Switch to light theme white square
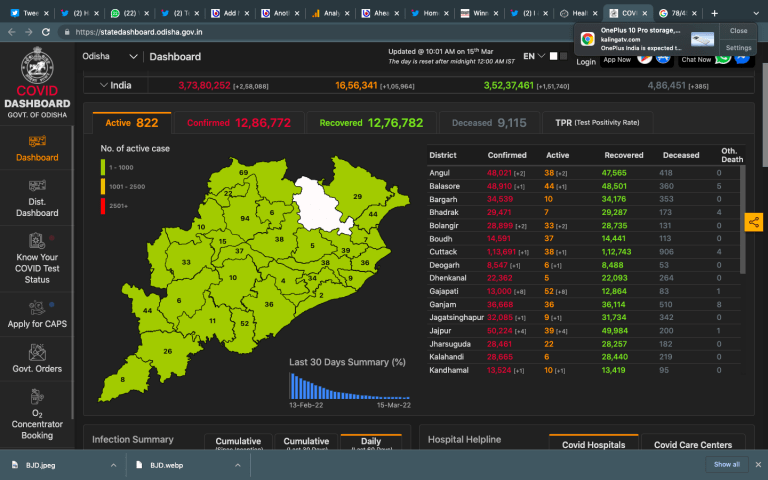Image resolution: width=768 pixels, height=480 pixels. click(x=553, y=56)
